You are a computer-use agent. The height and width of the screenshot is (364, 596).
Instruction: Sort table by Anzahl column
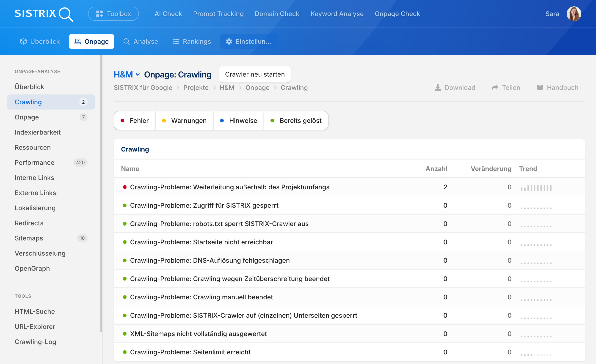coord(436,168)
